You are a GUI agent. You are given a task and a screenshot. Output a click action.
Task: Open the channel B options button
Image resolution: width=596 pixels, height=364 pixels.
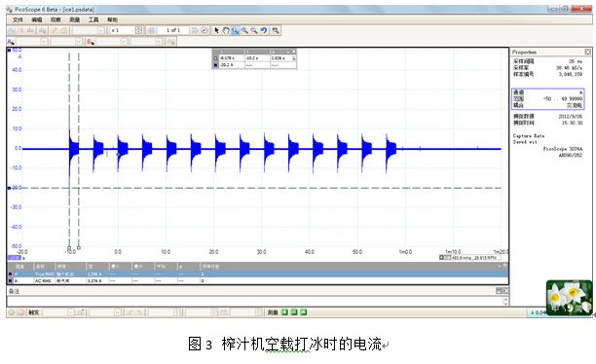(91, 42)
